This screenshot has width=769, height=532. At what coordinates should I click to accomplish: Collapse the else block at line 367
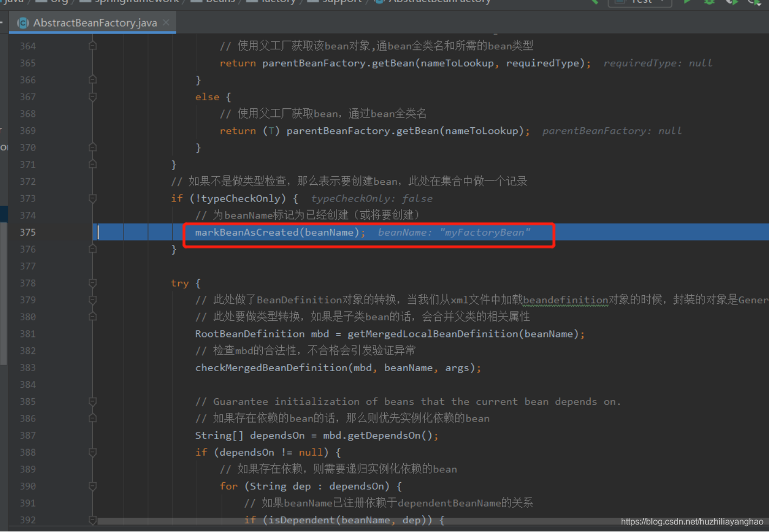(x=93, y=97)
